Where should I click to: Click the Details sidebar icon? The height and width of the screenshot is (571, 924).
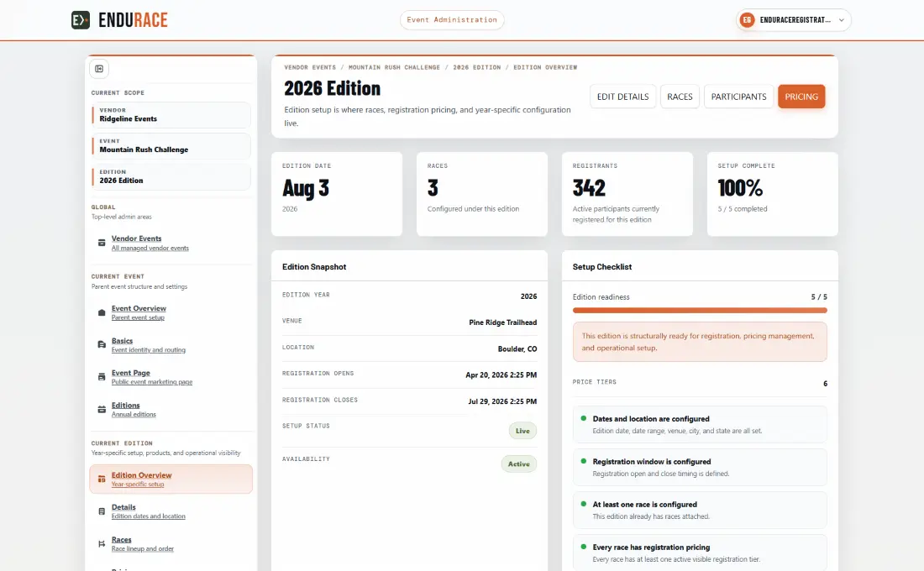[x=102, y=511]
